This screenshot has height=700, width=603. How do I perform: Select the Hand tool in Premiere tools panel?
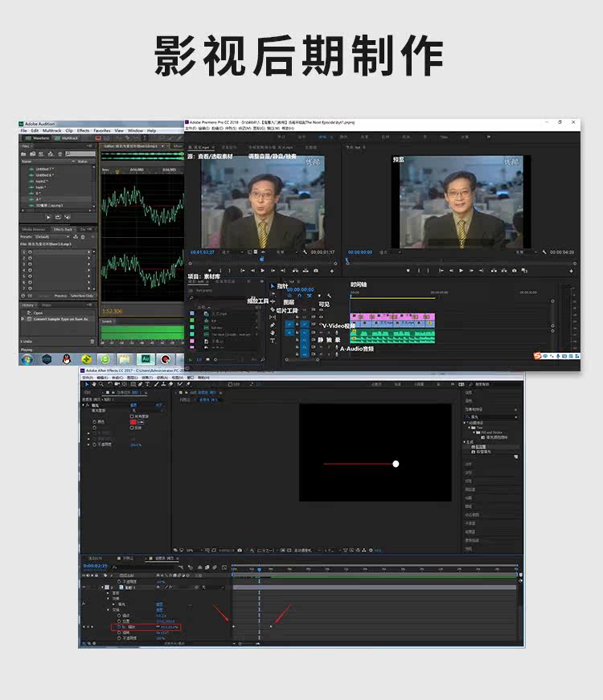tap(272, 333)
